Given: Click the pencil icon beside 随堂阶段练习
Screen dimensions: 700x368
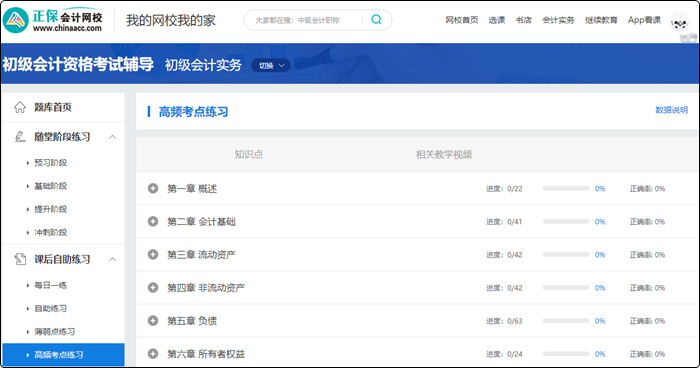Looking at the screenshot, I should click(x=20, y=137).
